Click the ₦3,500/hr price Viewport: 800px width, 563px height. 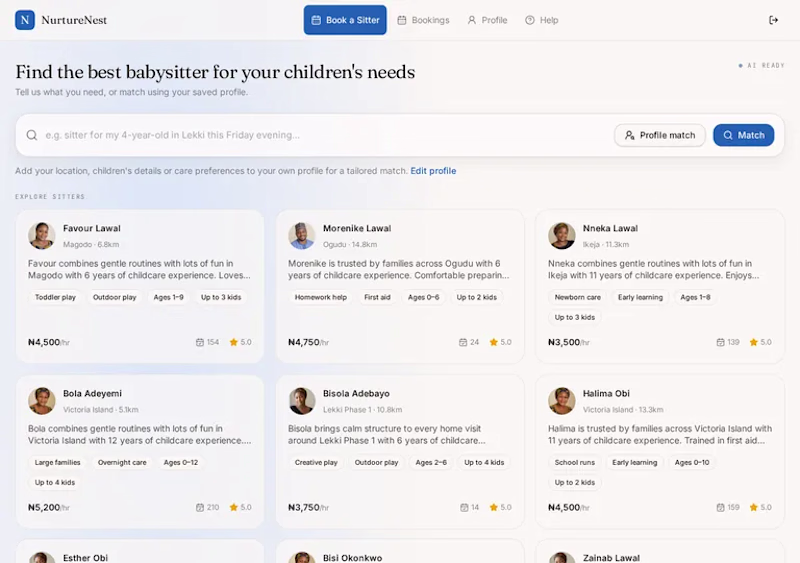click(568, 342)
